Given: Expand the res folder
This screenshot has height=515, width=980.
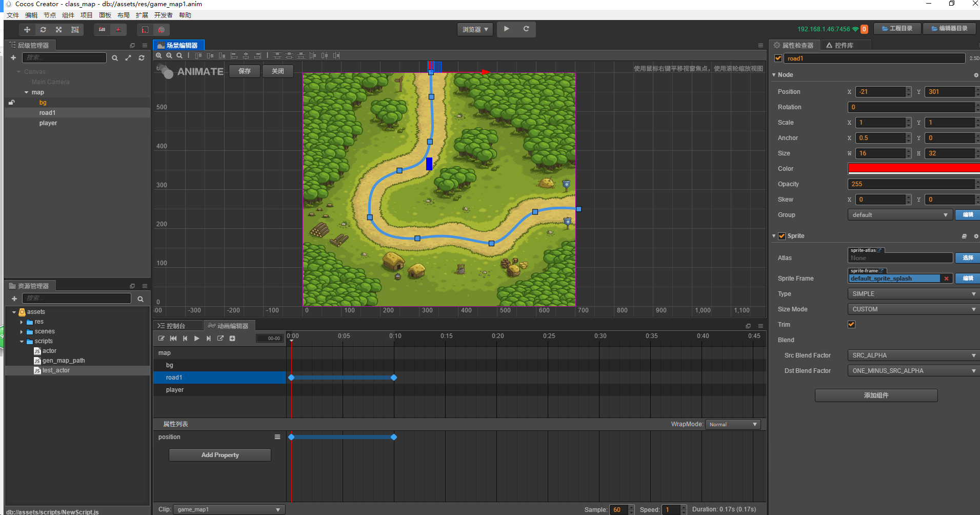Looking at the screenshot, I should click(22, 322).
